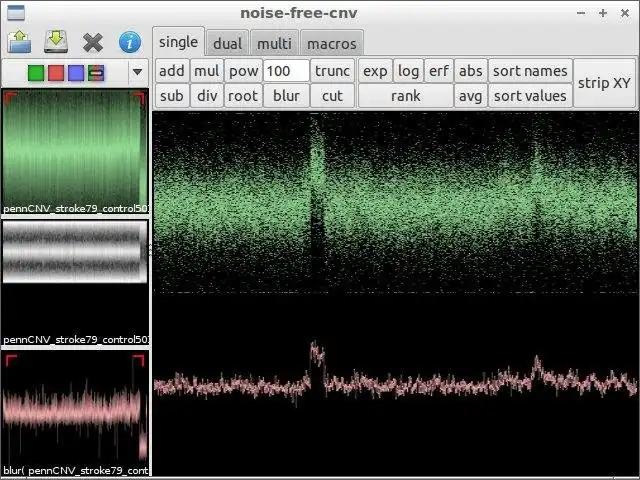The height and width of the screenshot is (480, 640).
Task: Click the avg button
Action: (471, 96)
